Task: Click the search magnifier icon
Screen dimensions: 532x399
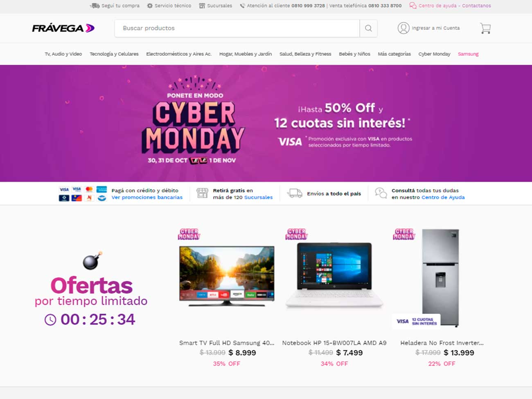Action: click(368, 28)
